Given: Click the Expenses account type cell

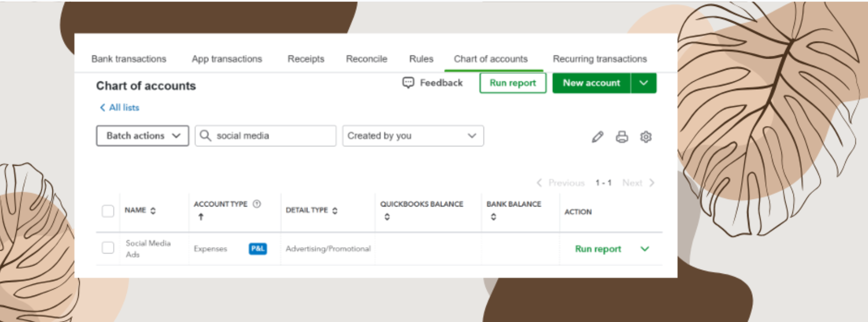Looking at the screenshot, I should click(x=210, y=249).
